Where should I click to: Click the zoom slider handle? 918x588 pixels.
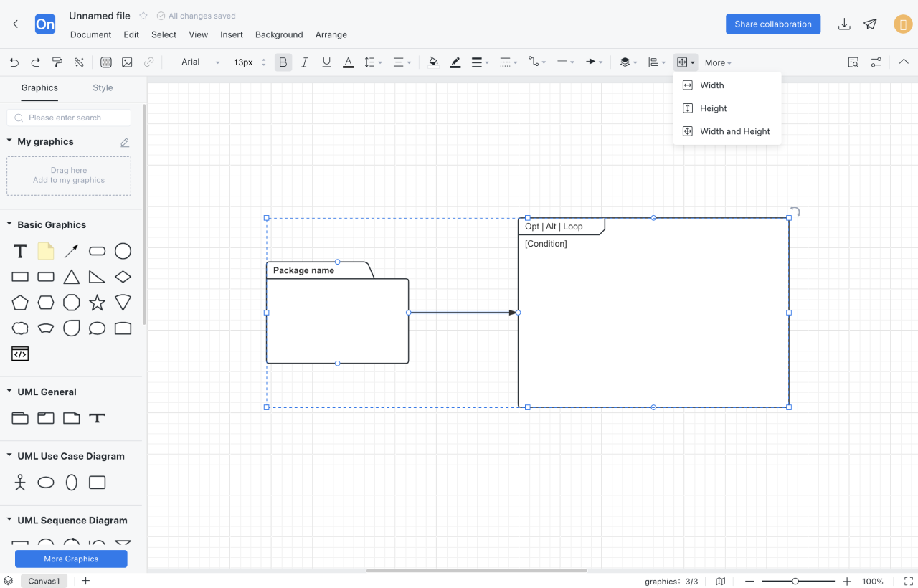795,581
